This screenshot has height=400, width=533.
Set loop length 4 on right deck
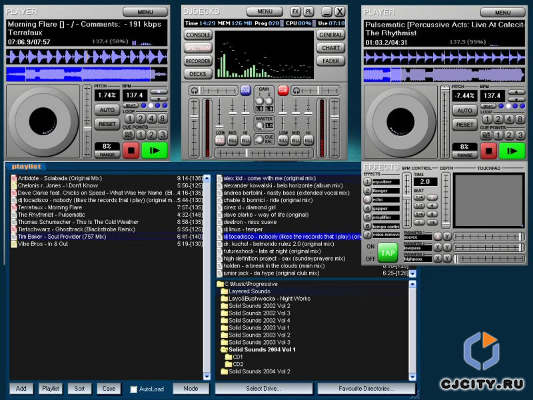[509, 119]
